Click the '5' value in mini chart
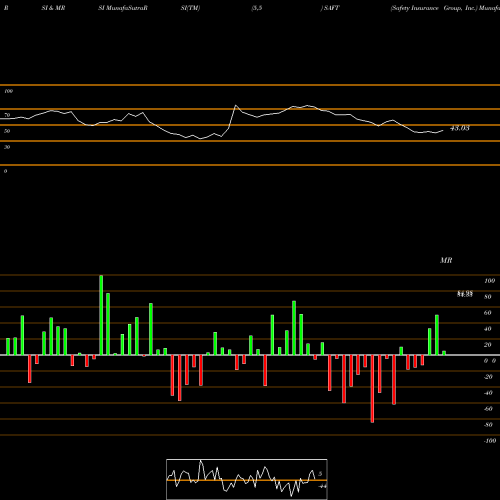The image size is (500, 500). pyautogui.click(x=320, y=474)
